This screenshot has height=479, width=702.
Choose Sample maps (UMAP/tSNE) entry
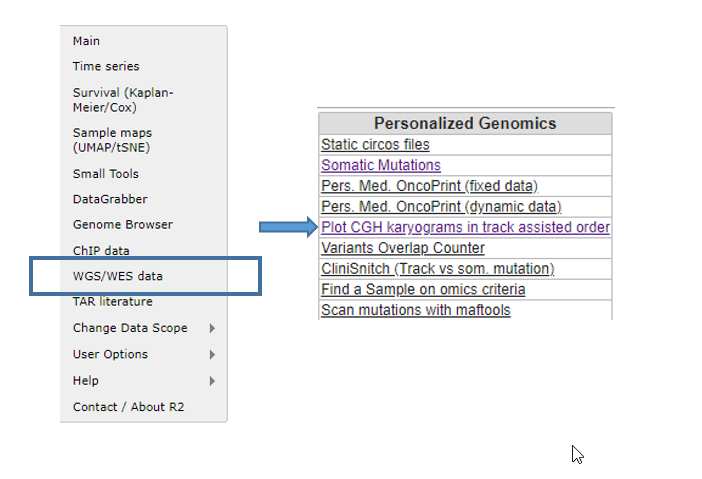112,140
